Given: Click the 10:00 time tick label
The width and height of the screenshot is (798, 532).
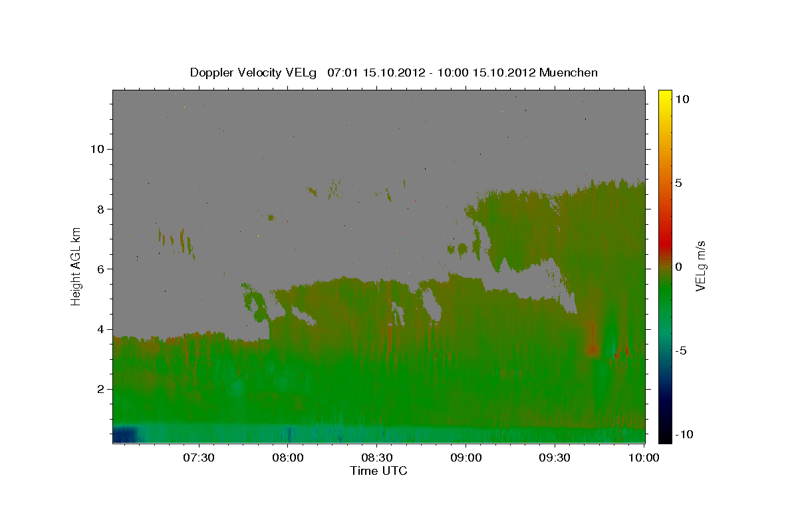Looking at the screenshot, I should [644, 458].
